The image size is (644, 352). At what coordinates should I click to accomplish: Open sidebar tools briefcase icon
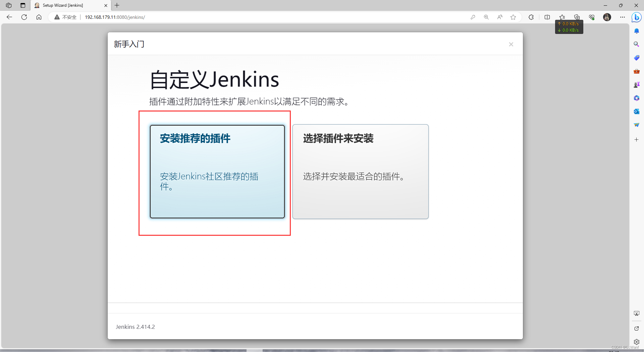tap(637, 71)
